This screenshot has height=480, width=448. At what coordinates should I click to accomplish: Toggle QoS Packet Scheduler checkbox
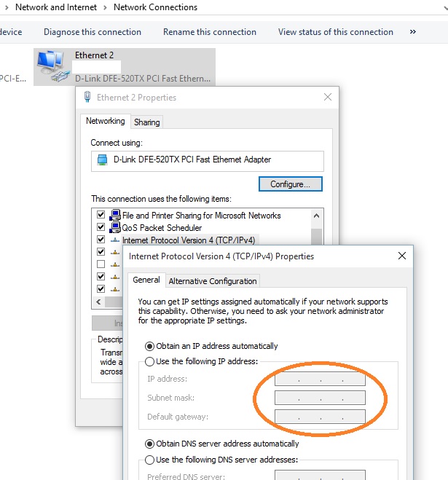101,227
